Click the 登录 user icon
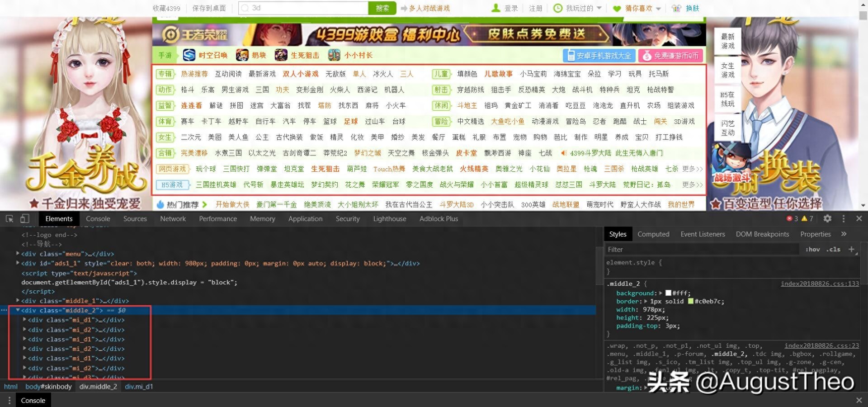 point(496,8)
